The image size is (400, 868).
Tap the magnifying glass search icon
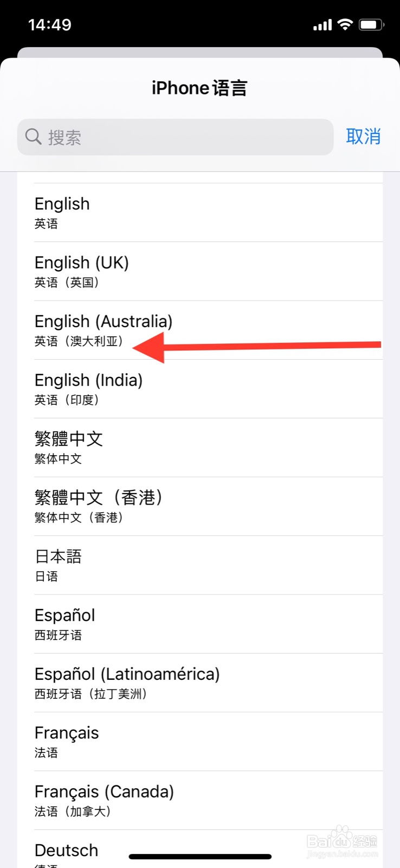tap(33, 137)
